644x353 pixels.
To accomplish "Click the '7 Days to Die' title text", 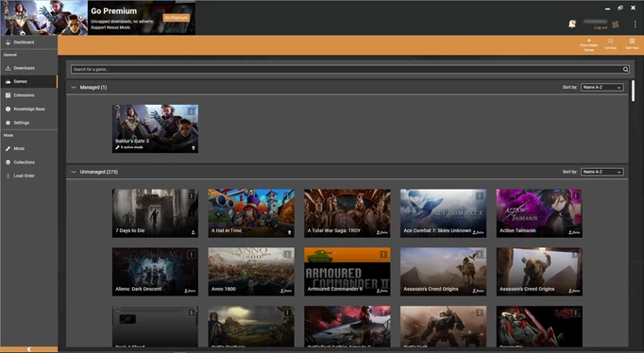I will [129, 230].
